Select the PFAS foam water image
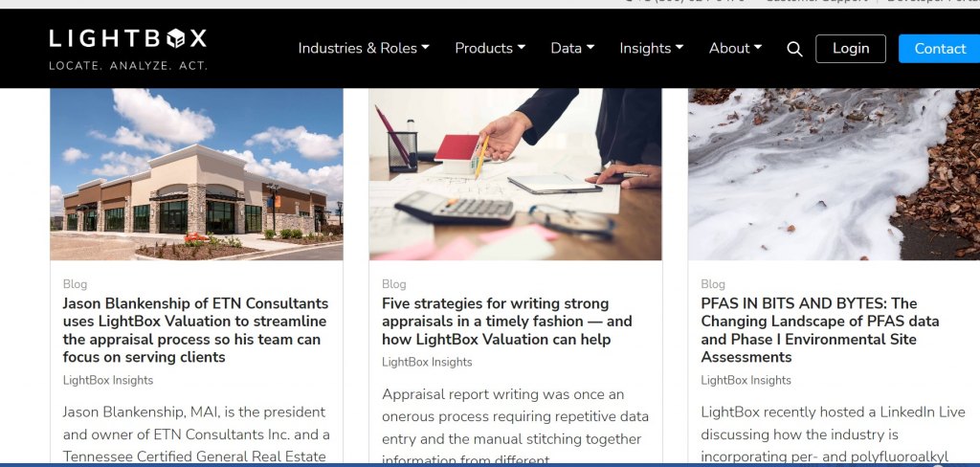The width and height of the screenshot is (980, 467). pos(833,174)
